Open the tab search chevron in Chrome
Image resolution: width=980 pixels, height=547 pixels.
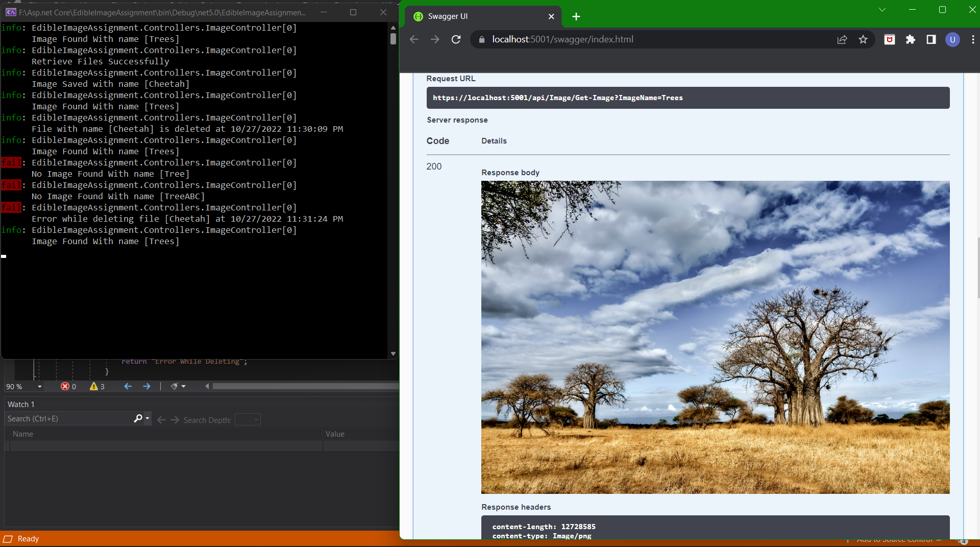882,10
